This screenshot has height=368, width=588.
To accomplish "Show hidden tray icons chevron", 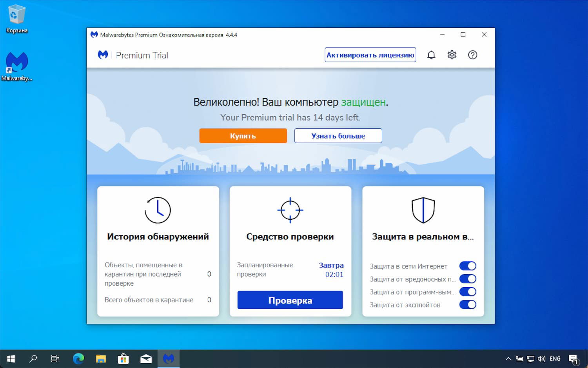I will point(508,359).
